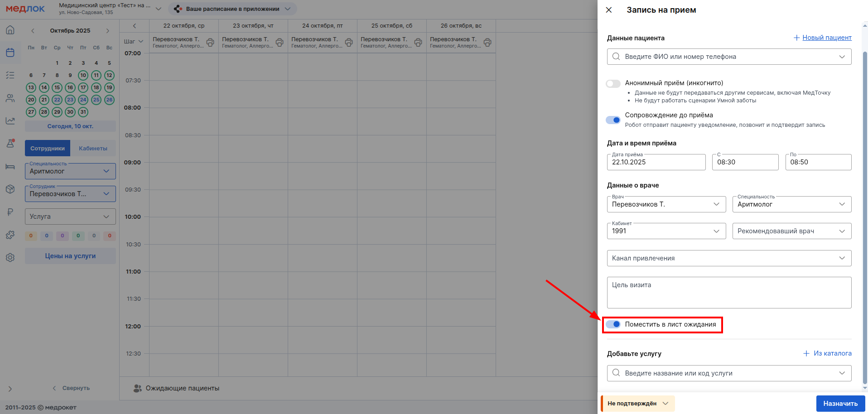Enable Анонимный приём toggle

click(x=613, y=84)
